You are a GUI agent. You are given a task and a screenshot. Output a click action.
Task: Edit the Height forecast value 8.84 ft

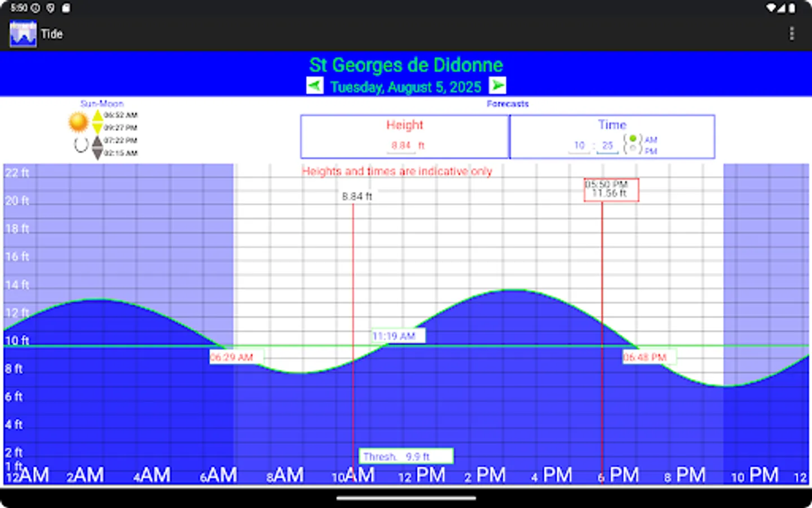[x=401, y=145]
